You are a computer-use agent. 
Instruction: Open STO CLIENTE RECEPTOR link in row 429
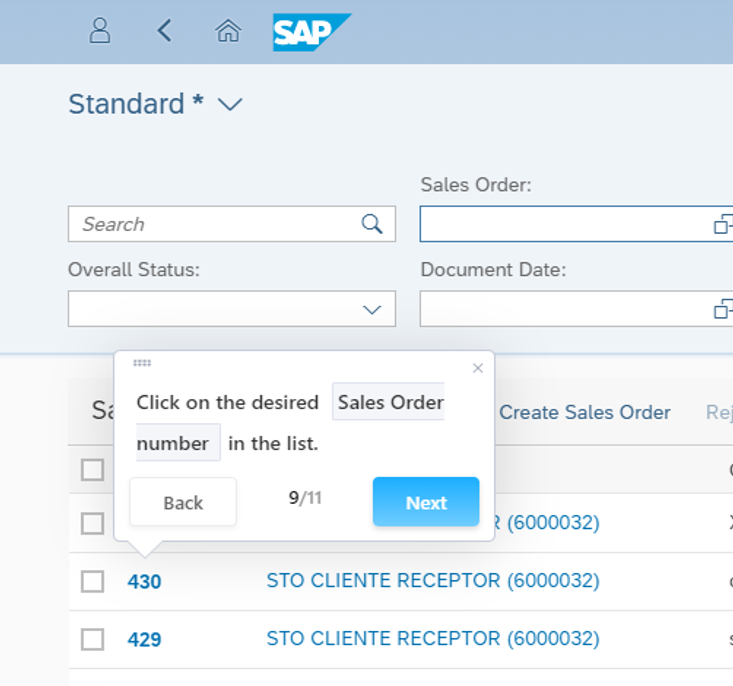[433, 639]
